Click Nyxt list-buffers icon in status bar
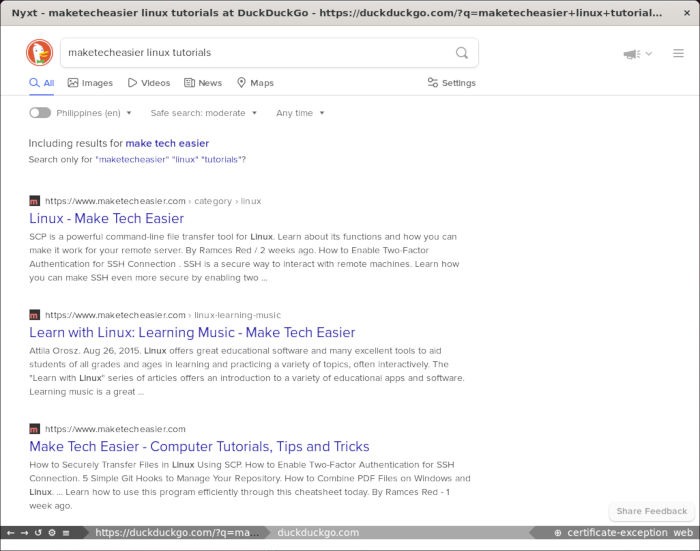 pyautogui.click(x=66, y=532)
